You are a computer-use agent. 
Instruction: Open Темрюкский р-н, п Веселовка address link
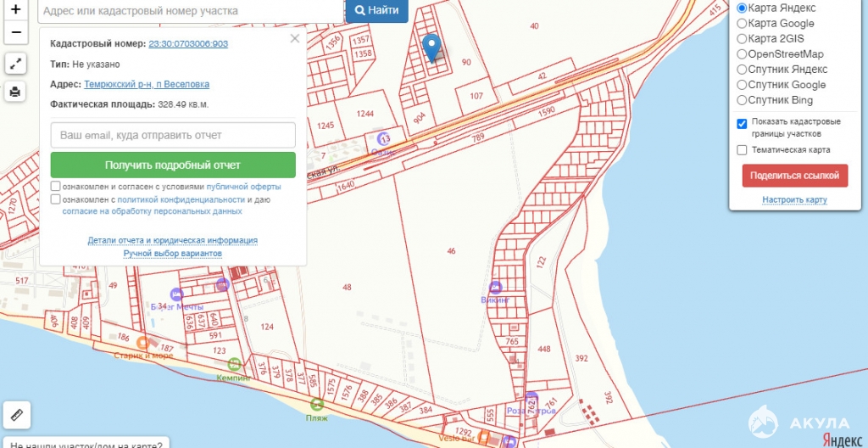coord(147,84)
